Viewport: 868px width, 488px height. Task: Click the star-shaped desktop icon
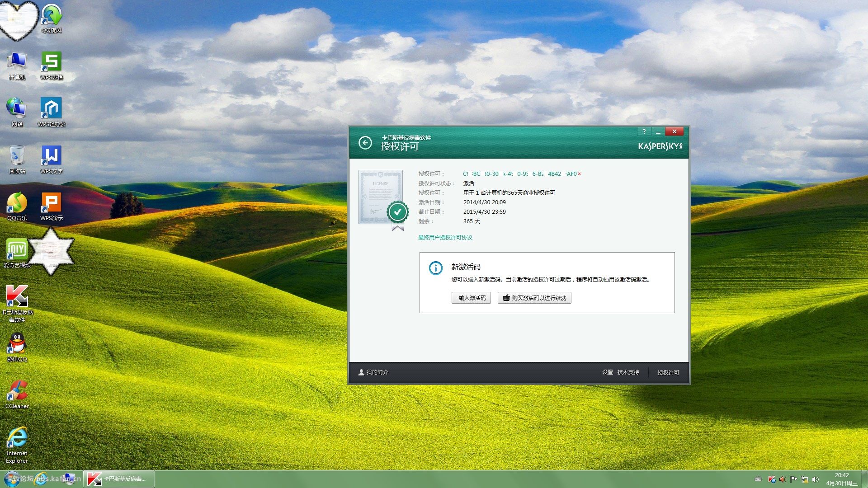coord(51,252)
